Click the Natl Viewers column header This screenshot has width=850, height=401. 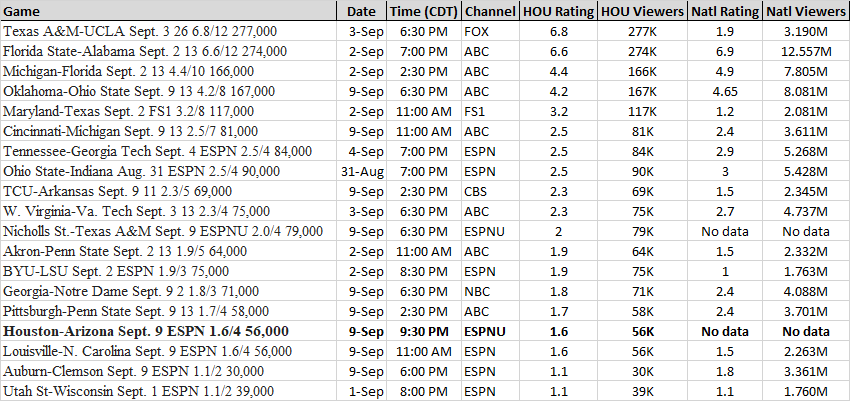pos(806,11)
